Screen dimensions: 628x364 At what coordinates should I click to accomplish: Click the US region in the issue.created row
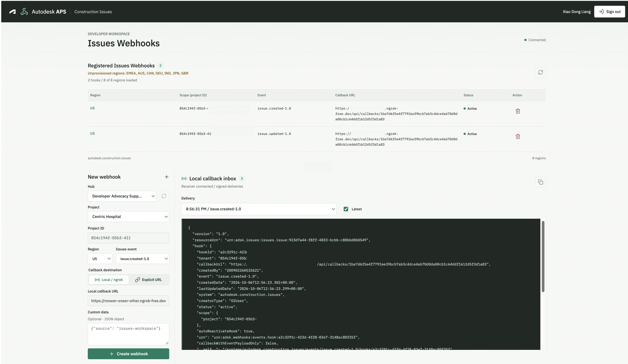[x=92, y=108]
